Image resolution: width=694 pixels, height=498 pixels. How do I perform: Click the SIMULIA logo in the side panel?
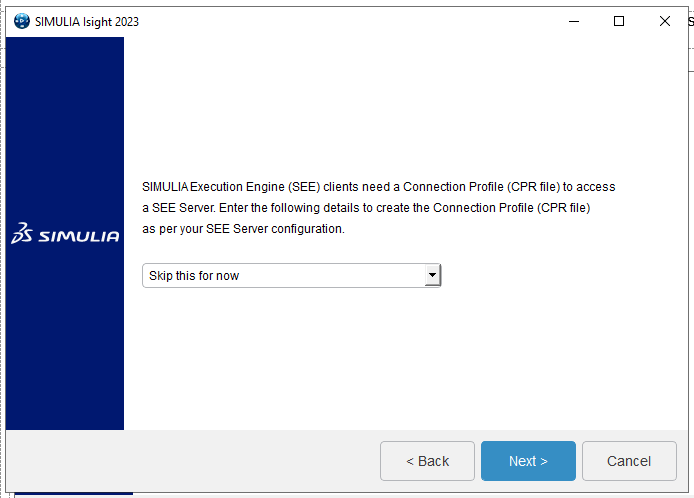pyautogui.click(x=65, y=233)
